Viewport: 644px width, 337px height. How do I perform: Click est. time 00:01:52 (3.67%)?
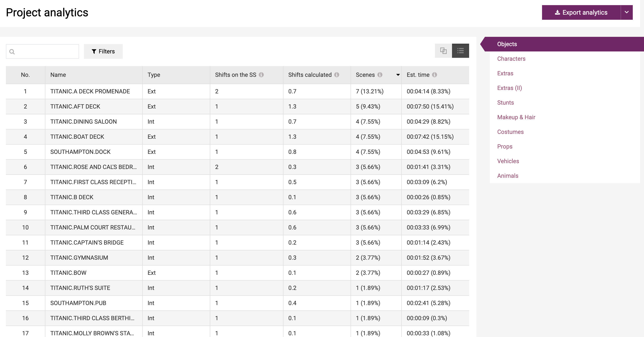click(429, 258)
